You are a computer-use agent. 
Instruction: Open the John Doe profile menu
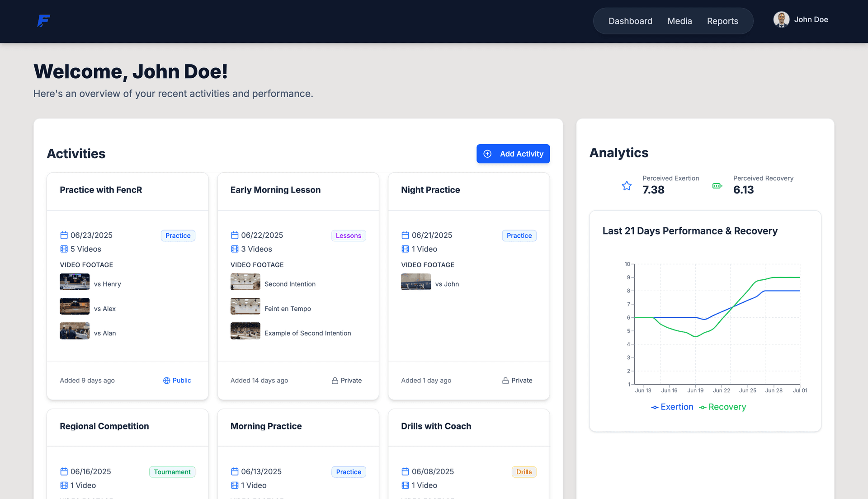801,19
